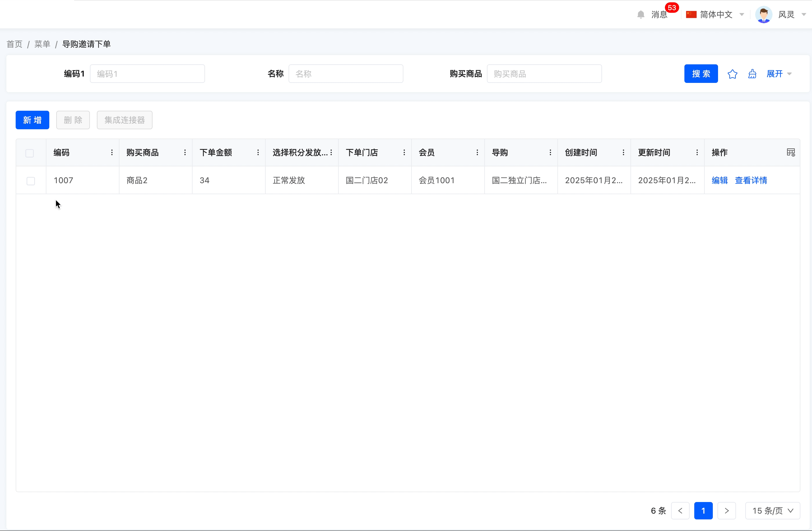Click the 菜单 breadcrumb item
Image resolution: width=812 pixels, height=531 pixels.
pyautogui.click(x=42, y=44)
